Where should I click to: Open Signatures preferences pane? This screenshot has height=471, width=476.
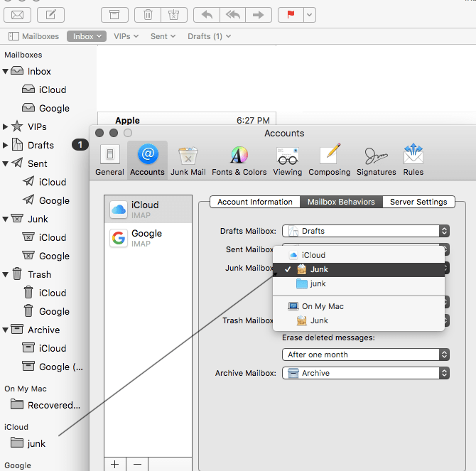376,160
